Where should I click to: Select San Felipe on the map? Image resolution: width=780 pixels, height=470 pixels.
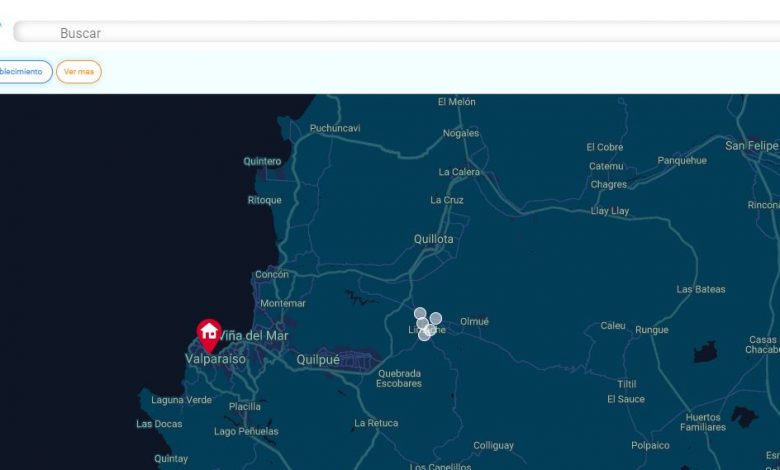tap(751, 146)
